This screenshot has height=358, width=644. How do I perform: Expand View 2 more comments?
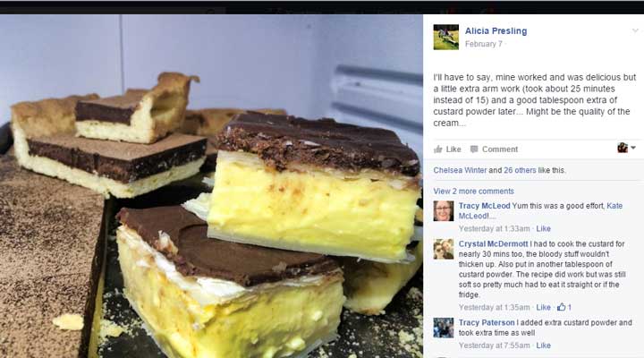click(x=473, y=192)
